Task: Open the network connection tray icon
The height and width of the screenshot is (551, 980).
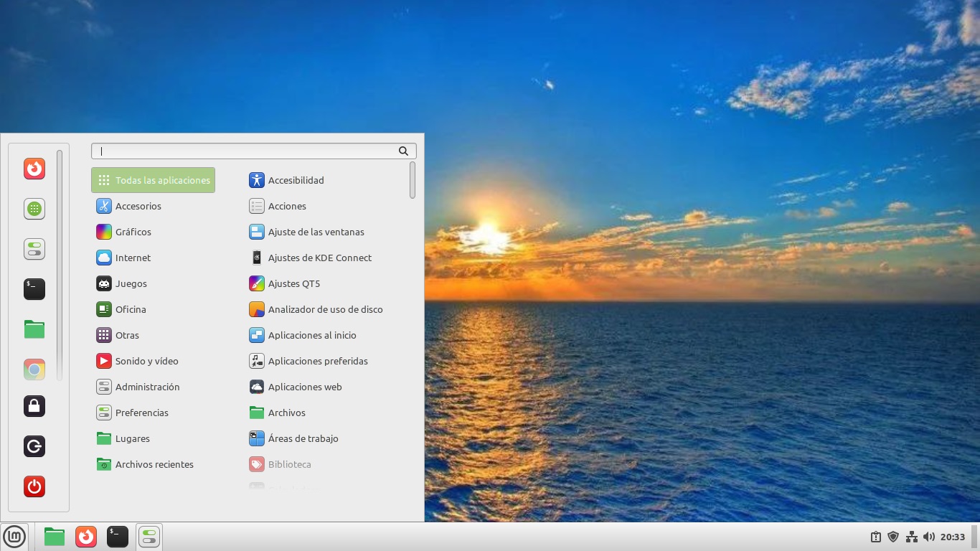Action: point(912,537)
